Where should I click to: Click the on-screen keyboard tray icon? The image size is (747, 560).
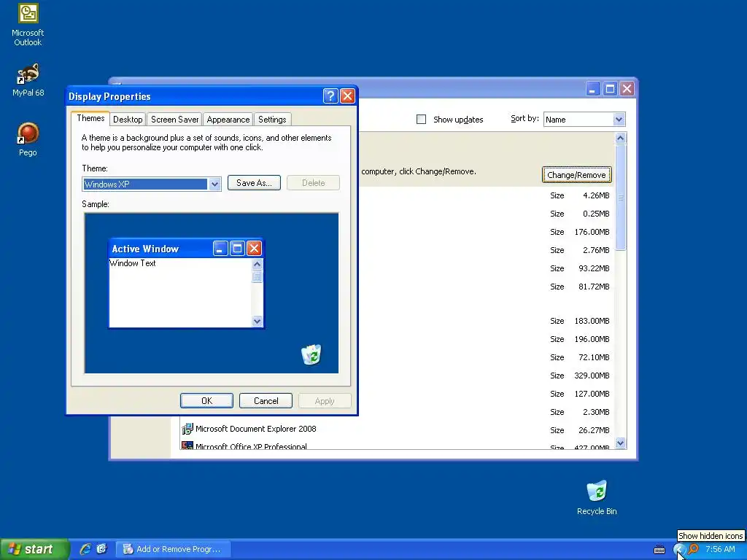[x=659, y=550]
